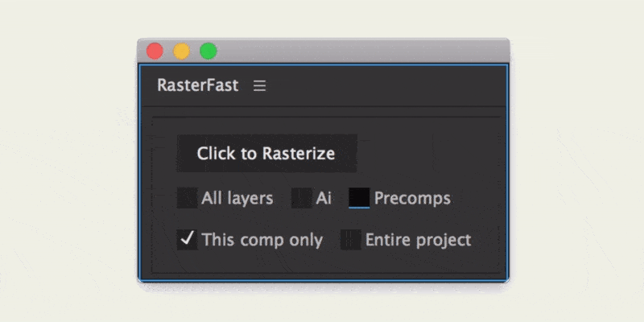Enable the Entire project checkbox box
Viewport: 644px width, 322px height.
coord(351,239)
